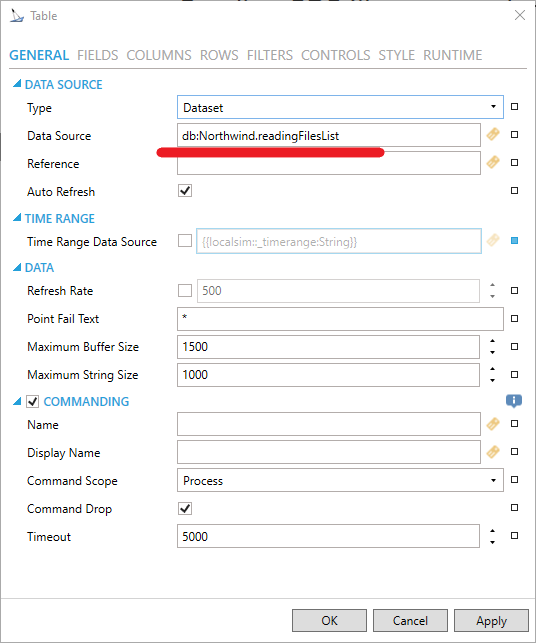The width and height of the screenshot is (536, 643).
Task: Open the Type dropdown showing Dataset
Action: (x=340, y=107)
